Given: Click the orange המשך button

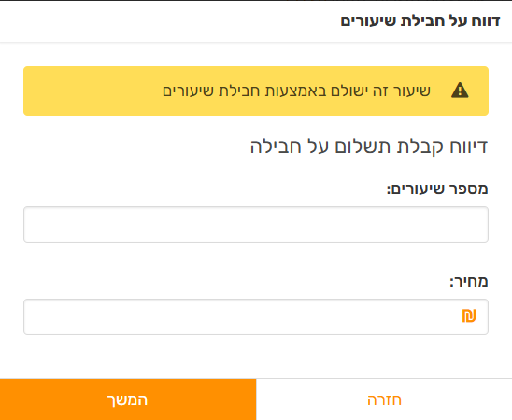Looking at the screenshot, I should pyautogui.click(x=128, y=399).
